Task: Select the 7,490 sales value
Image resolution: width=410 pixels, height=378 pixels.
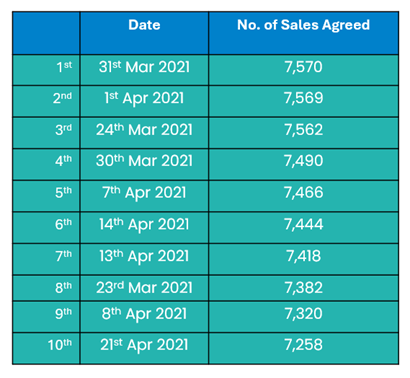Action: click(303, 161)
